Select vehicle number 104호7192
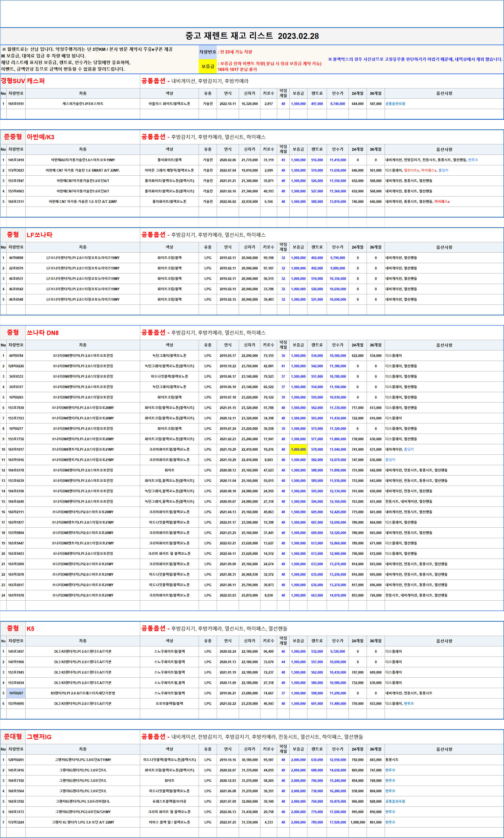The height and width of the screenshot is (838, 504). tap(16, 781)
